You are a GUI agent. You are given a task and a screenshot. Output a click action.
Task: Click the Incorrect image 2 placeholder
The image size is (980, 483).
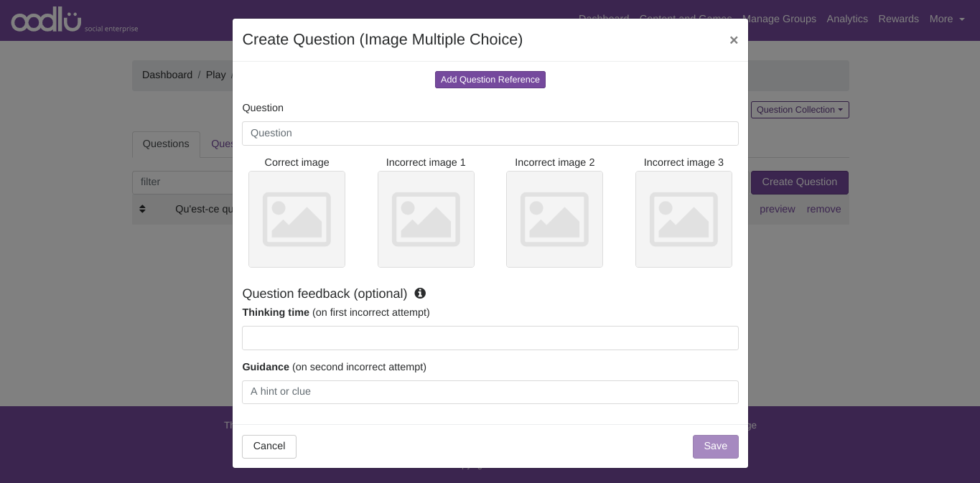554,219
